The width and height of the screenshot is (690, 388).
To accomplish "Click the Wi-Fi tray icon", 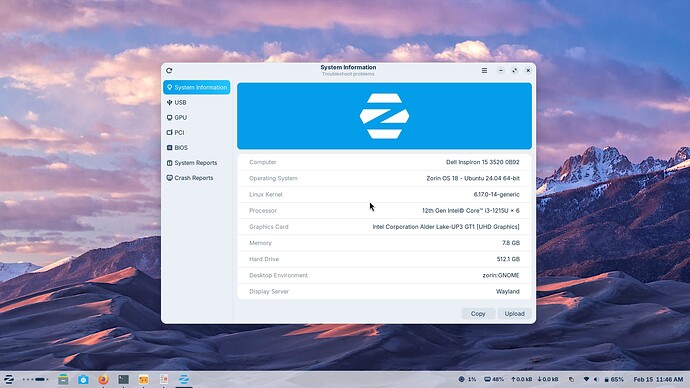I will coord(586,379).
